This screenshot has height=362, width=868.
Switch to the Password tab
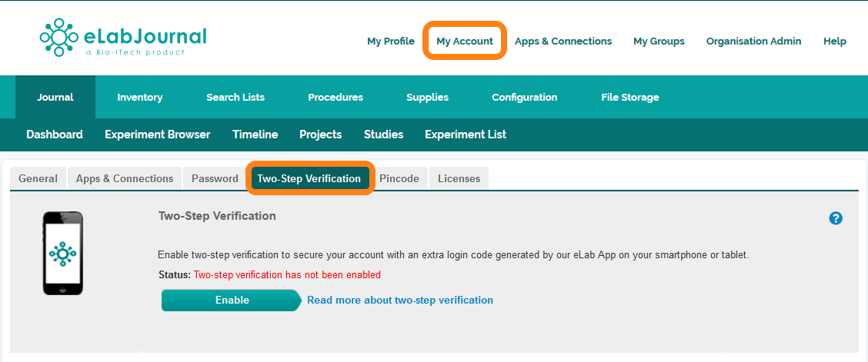[x=215, y=178]
